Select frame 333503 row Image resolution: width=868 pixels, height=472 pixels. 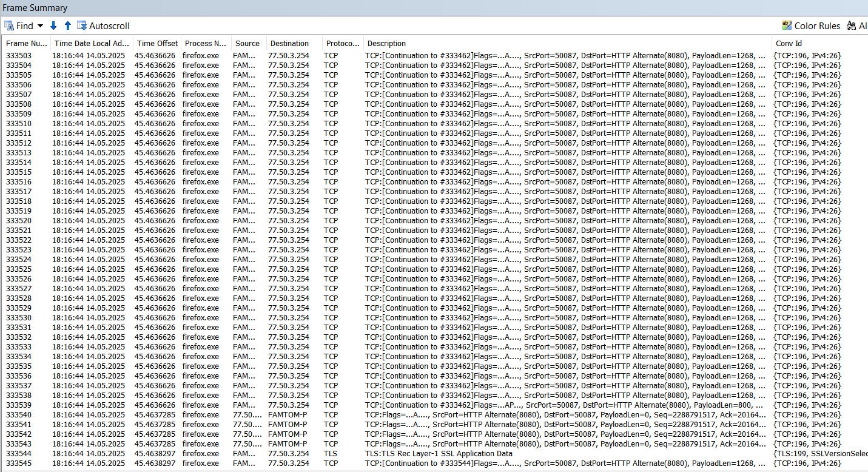pos(434,56)
